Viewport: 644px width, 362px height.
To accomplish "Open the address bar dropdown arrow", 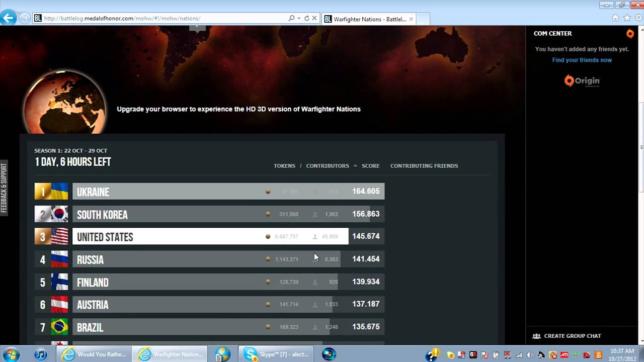I will click(x=299, y=19).
